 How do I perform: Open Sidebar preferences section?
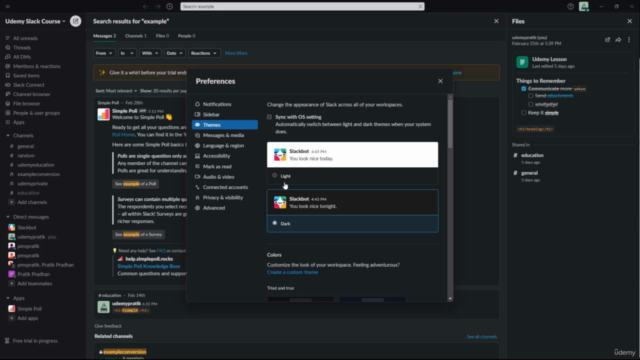pos(225,115)
